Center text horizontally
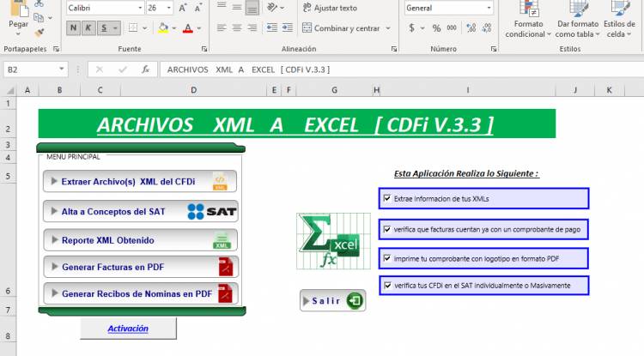 (237, 28)
